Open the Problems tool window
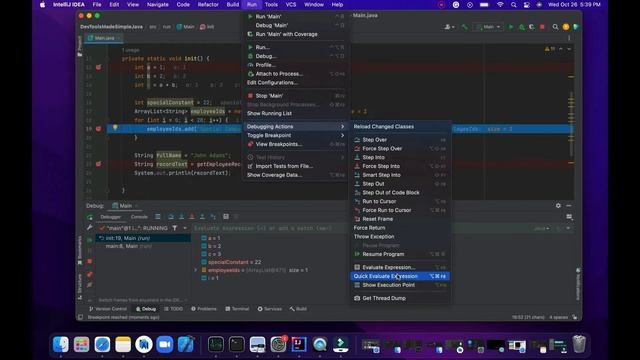The image size is (640, 360). coord(204,309)
